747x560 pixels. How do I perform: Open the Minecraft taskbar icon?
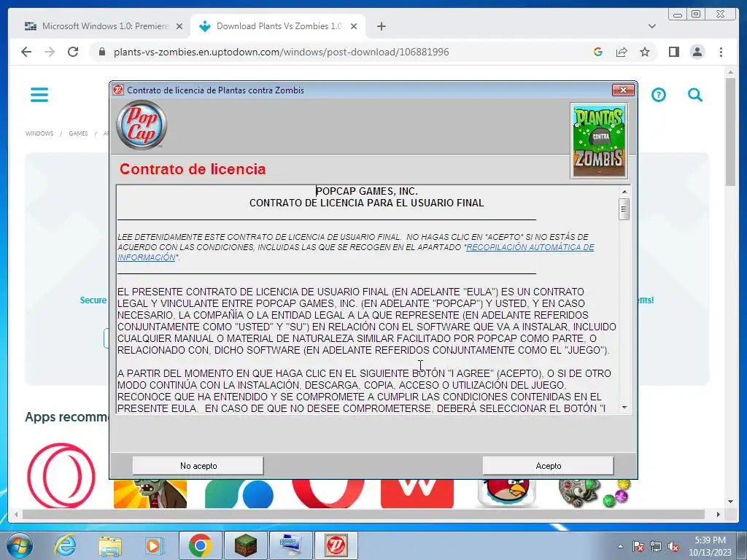[246, 545]
